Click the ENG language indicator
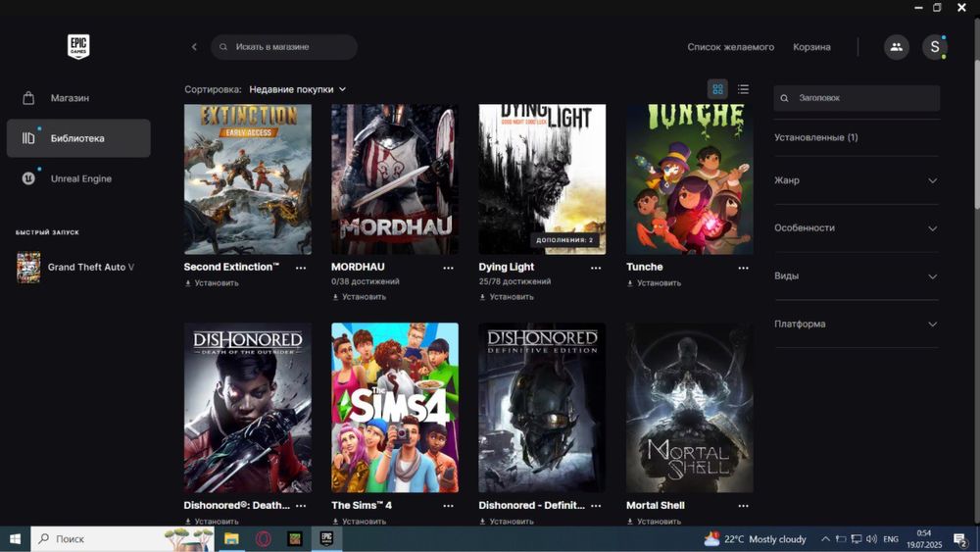The height and width of the screenshot is (552, 980). click(891, 539)
